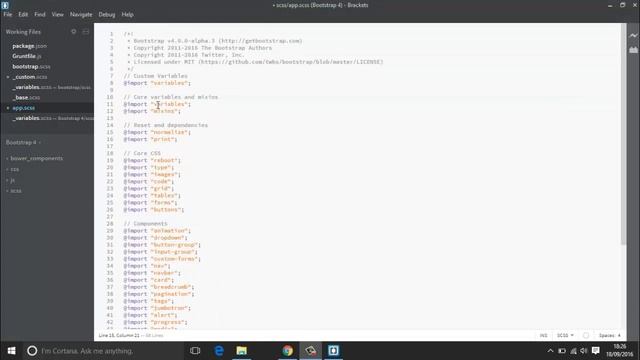Open _variables.scss from Bootstrap 4/scss

53,118
